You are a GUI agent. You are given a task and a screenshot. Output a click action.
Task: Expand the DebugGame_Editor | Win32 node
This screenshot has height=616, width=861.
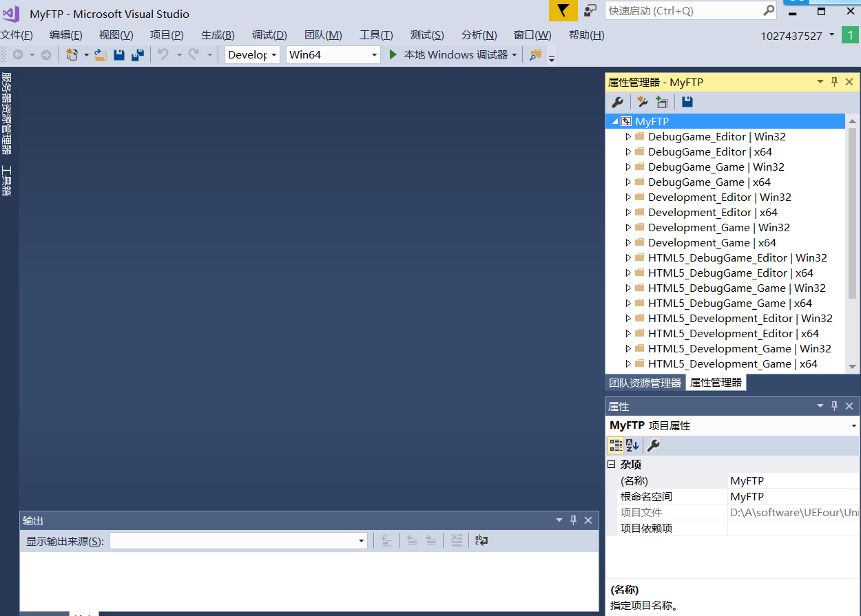pos(628,137)
